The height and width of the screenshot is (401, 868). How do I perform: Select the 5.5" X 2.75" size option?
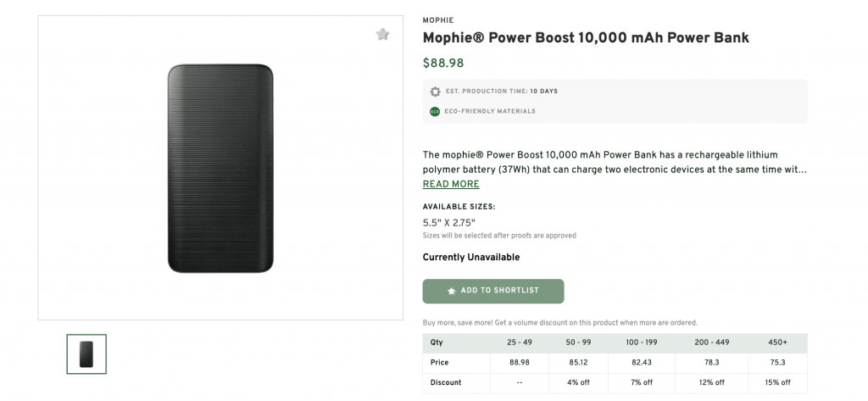point(449,223)
